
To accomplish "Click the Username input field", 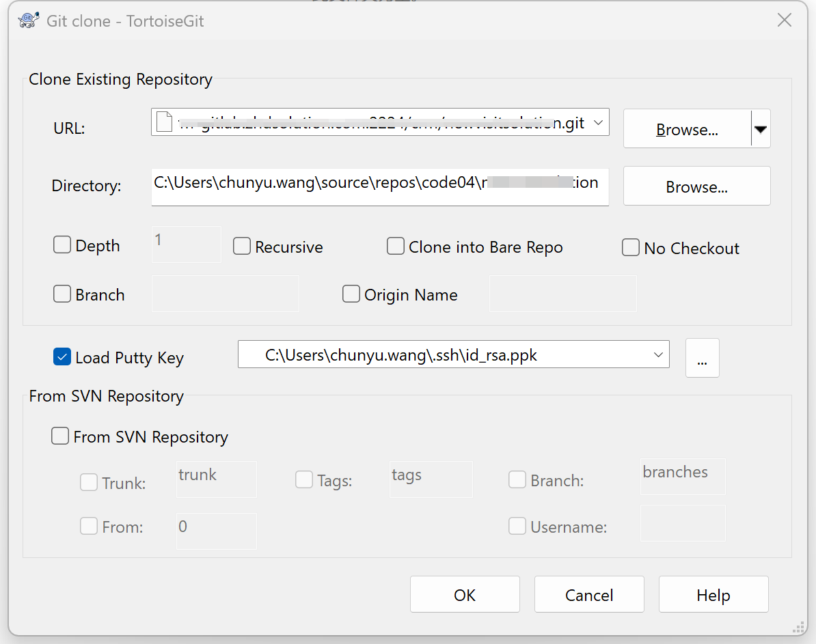I will [x=683, y=523].
